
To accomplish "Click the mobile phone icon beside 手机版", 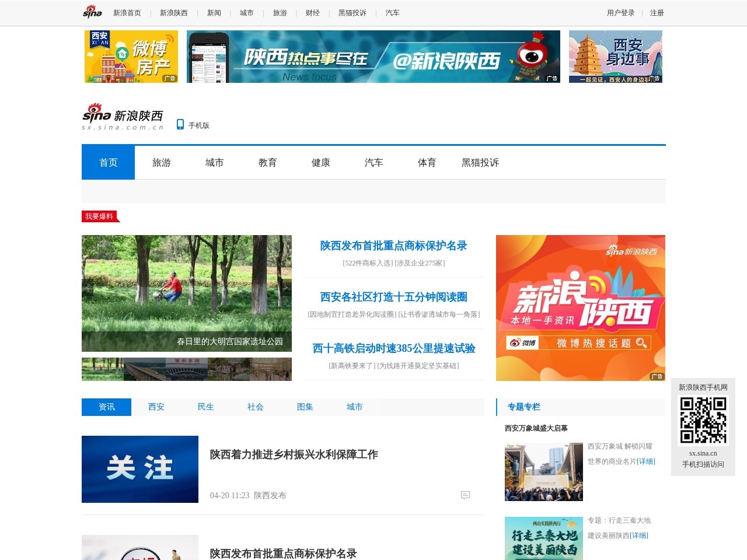I will (x=179, y=124).
